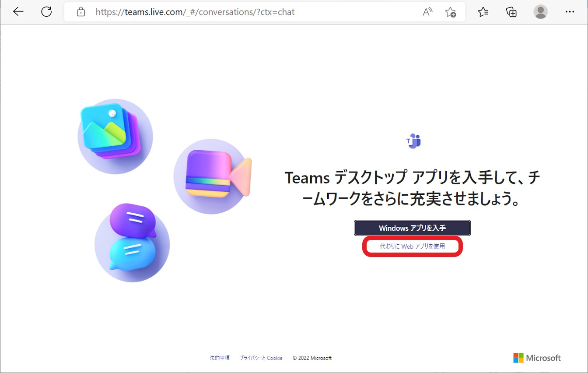Viewport: 588px width, 373px height.
Task: Click the Read aloud icon in address bar
Action: click(427, 12)
